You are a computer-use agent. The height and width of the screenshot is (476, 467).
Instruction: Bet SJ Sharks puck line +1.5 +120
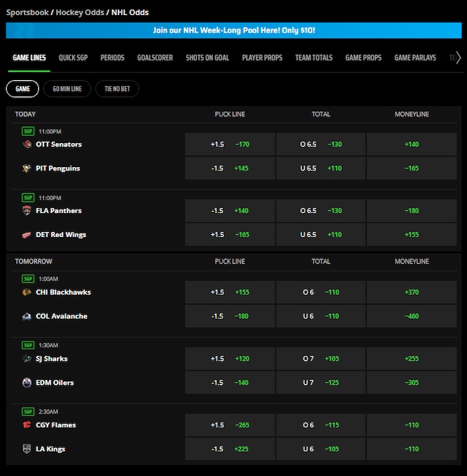pyautogui.click(x=230, y=359)
